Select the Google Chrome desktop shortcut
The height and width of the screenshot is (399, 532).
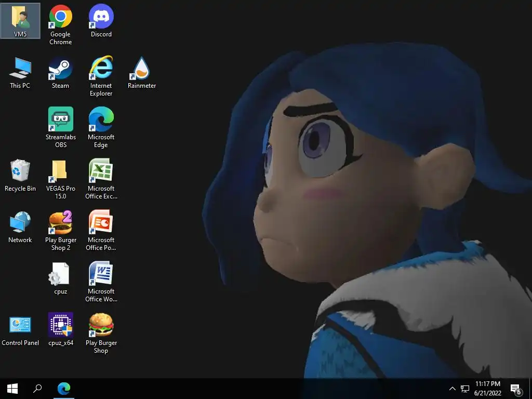click(60, 25)
